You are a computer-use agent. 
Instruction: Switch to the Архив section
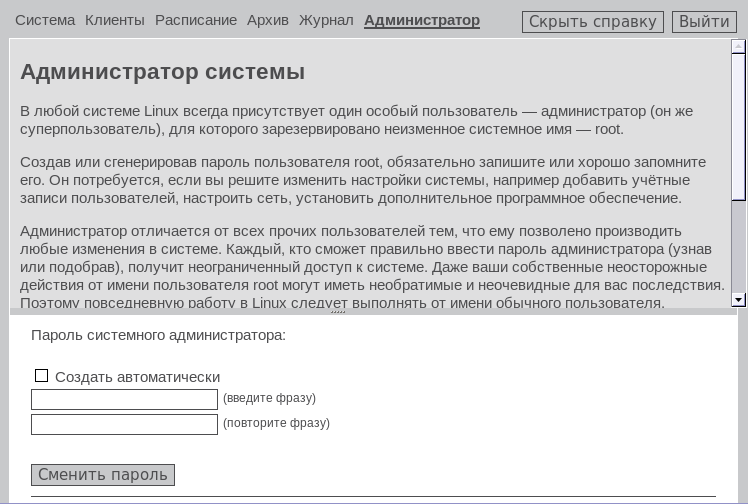(x=267, y=20)
